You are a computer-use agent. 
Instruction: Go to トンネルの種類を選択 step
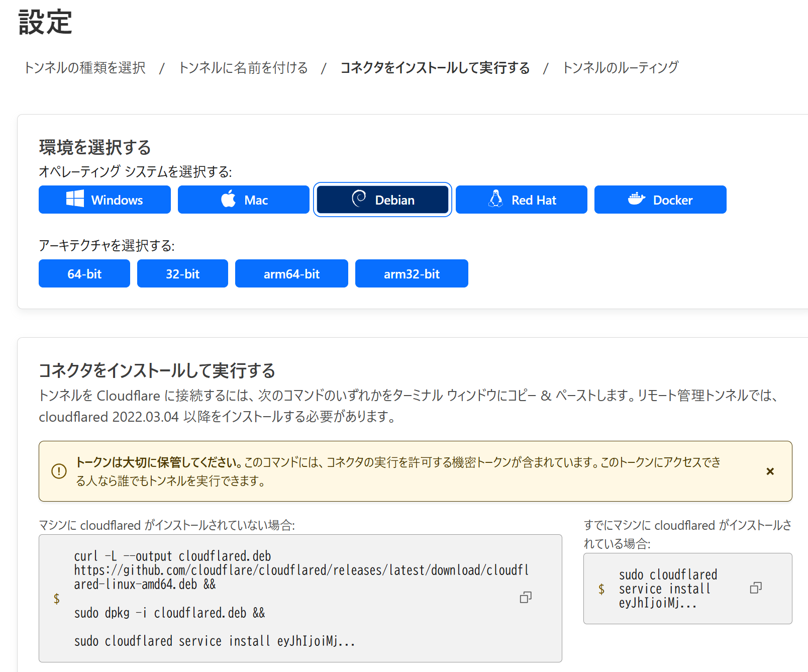[85, 67]
